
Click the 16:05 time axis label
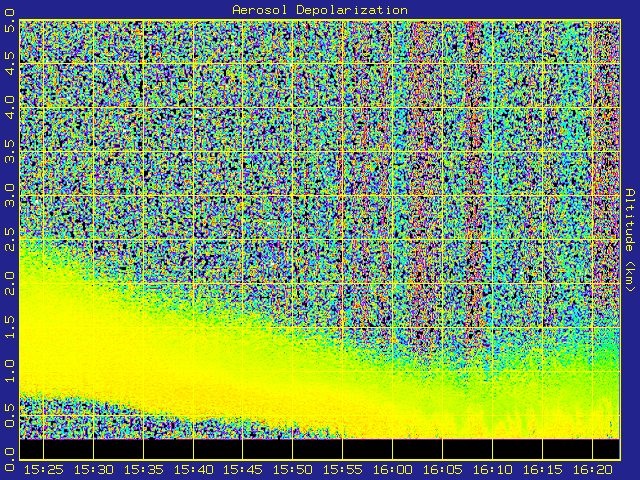click(x=442, y=470)
